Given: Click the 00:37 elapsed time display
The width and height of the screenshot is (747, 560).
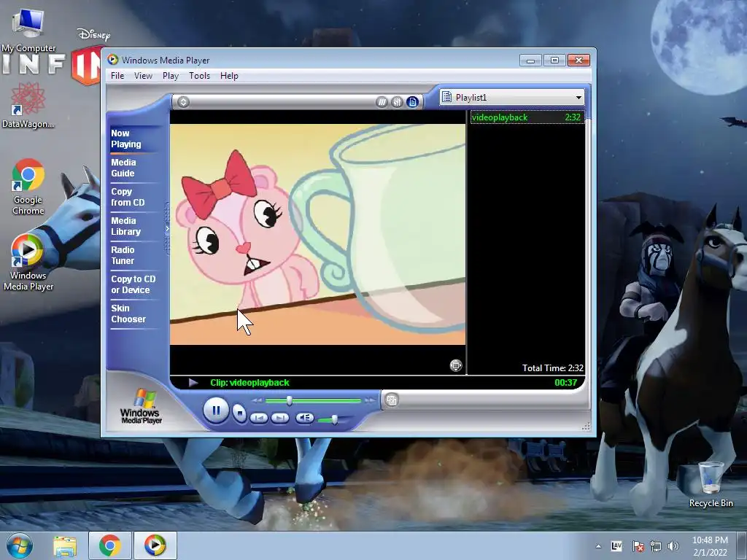Looking at the screenshot, I should coord(565,382).
